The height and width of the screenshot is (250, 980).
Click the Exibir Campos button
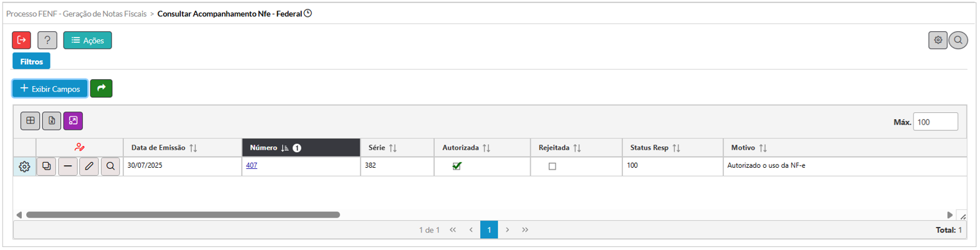pyautogui.click(x=50, y=89)
